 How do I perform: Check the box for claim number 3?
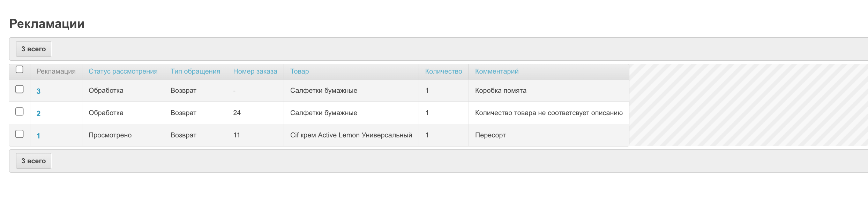(x=20, y=90)
